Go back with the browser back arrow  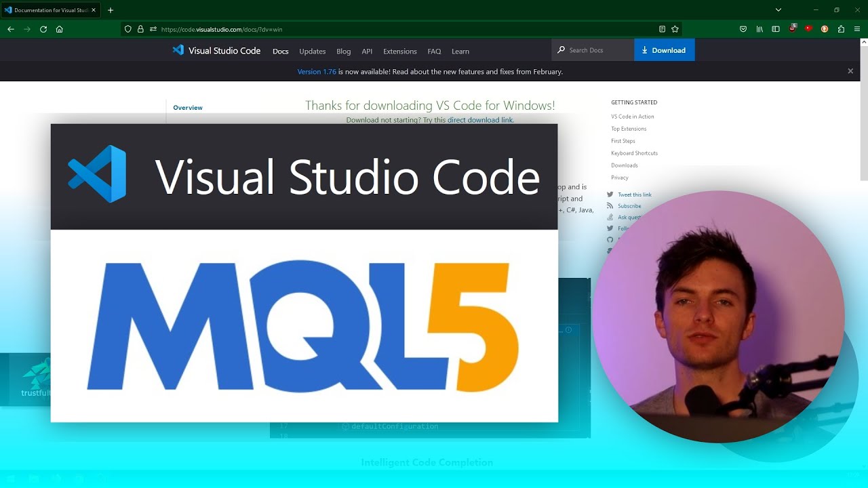pos(10,29)
